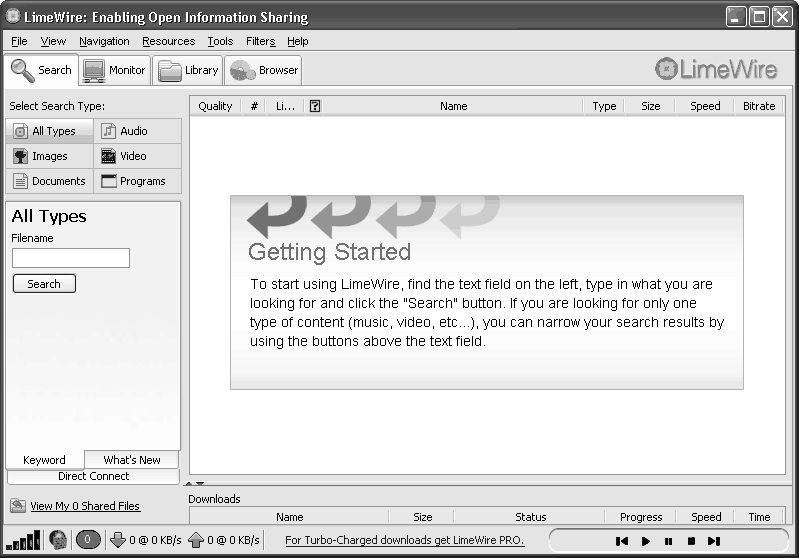The width and height of the screenshot is (799, 558).
Task: Click the firewall status globe icon
Action: coord(58,540)
